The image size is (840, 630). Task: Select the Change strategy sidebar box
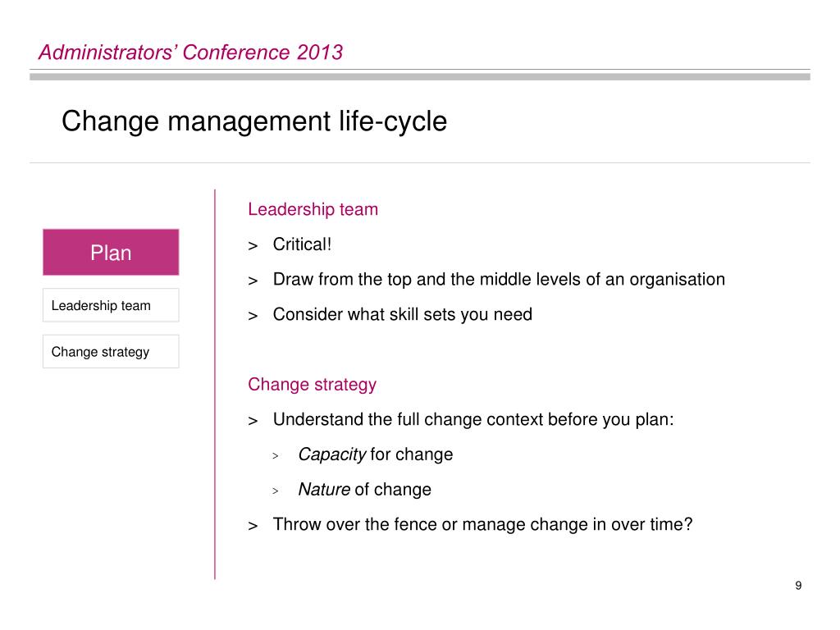111,351
